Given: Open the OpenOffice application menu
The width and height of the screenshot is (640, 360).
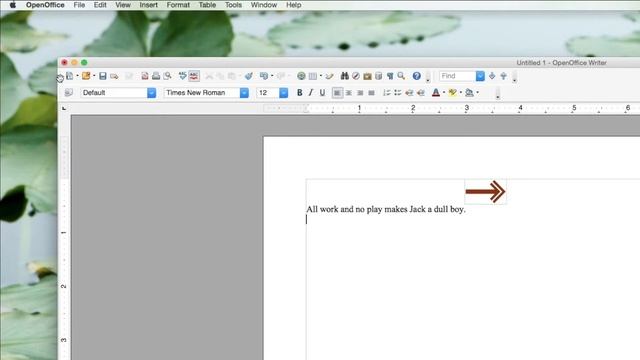Looking at the screenshot, I should (x=45, y=5).
